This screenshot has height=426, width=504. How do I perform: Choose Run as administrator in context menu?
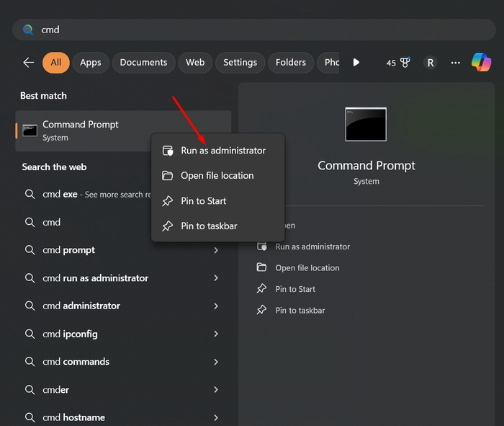coord(218,151)
